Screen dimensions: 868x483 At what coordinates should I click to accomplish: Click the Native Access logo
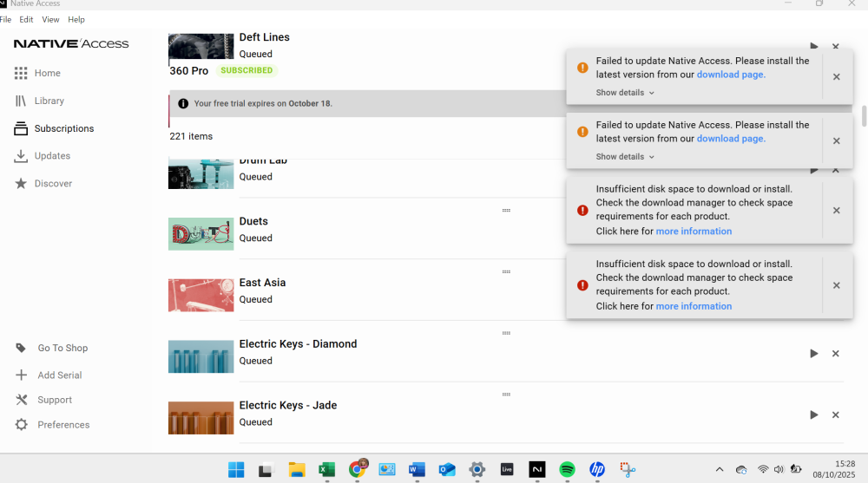coord(71,43)
